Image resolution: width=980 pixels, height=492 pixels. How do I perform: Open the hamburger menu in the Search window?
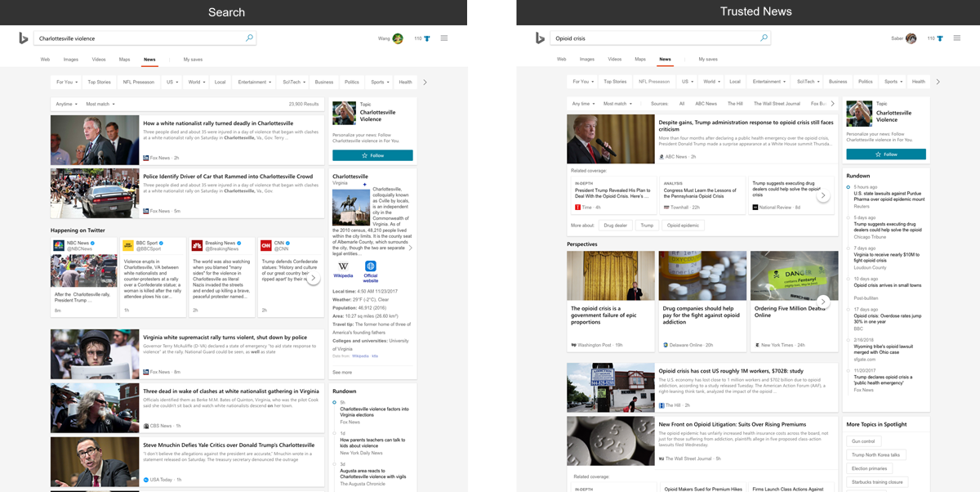pyautogui.click(x=444, y=38)
